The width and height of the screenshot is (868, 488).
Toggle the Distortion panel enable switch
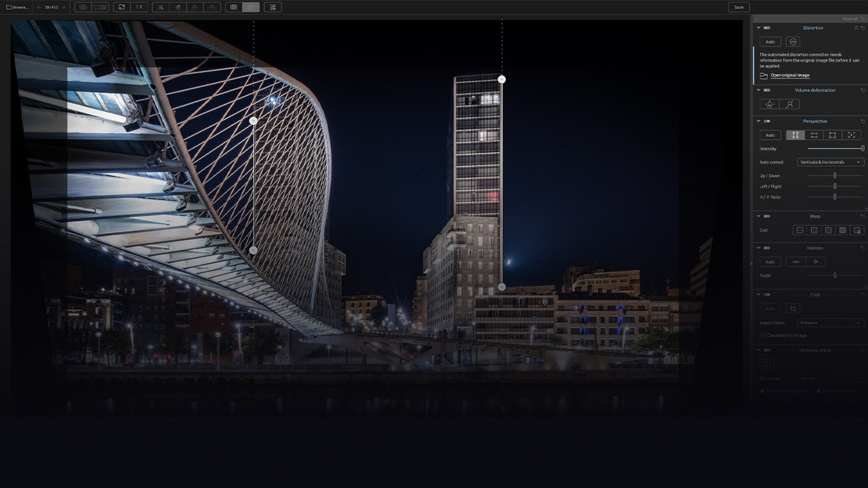(x=766, y=28)
